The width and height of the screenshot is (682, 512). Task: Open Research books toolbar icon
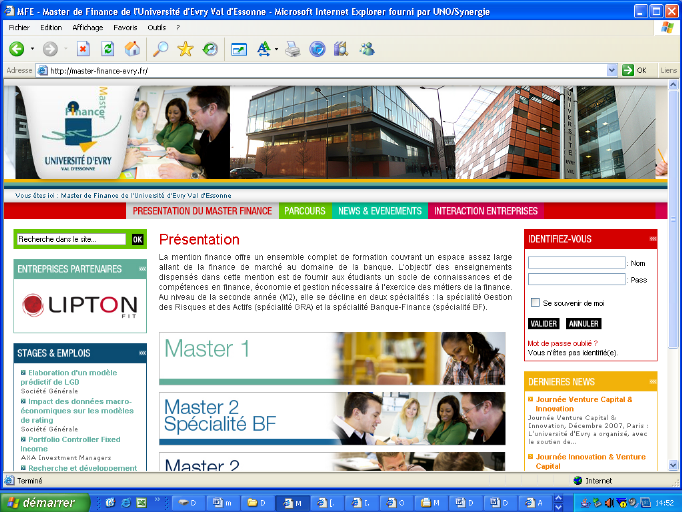pyautogui.click(x=341, y=49)
